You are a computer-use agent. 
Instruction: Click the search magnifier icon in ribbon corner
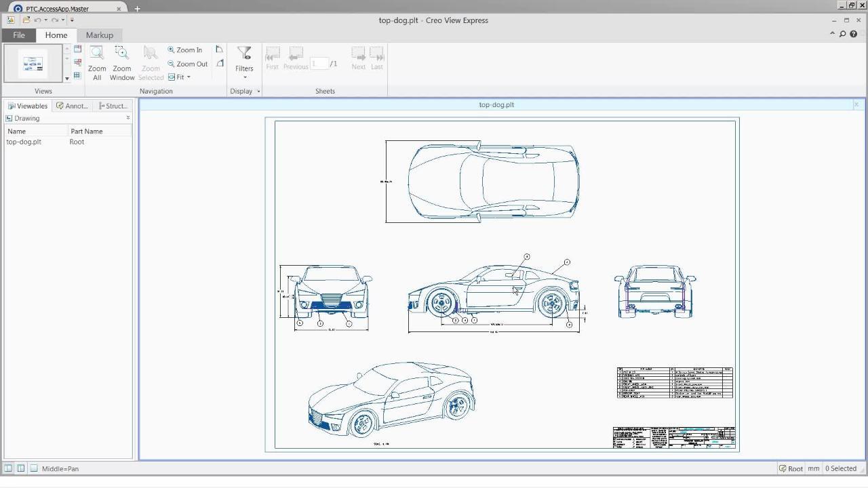tap(843, 35)
